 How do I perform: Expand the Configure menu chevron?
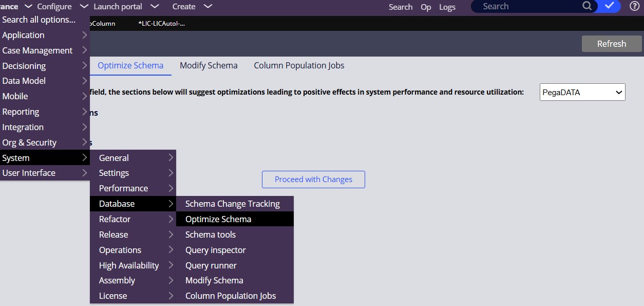(x=84, y=7)
